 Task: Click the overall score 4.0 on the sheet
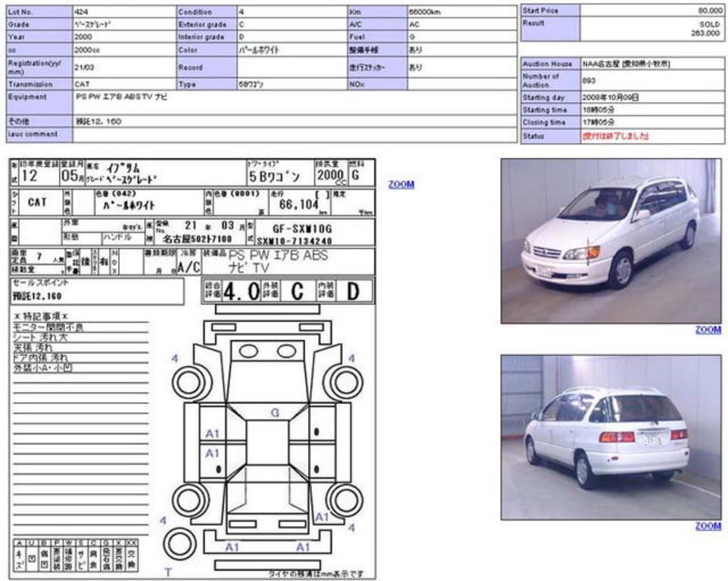click(x=241, y=291)
